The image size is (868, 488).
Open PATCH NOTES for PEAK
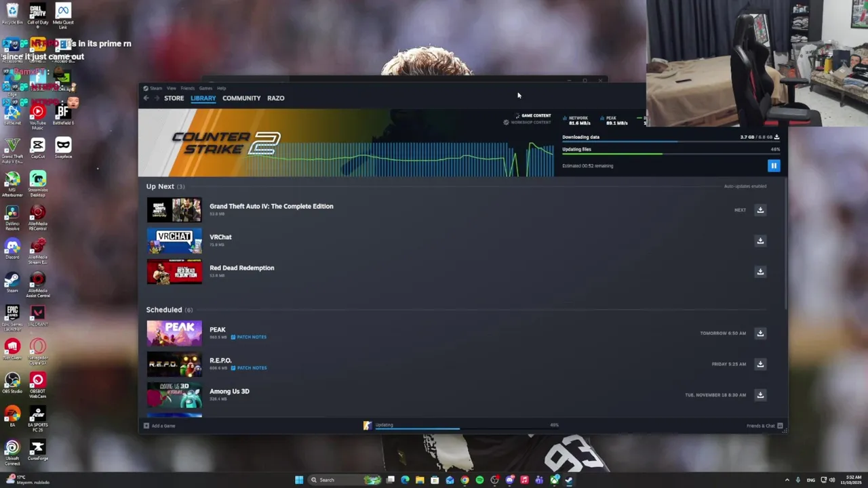(248, 337)
